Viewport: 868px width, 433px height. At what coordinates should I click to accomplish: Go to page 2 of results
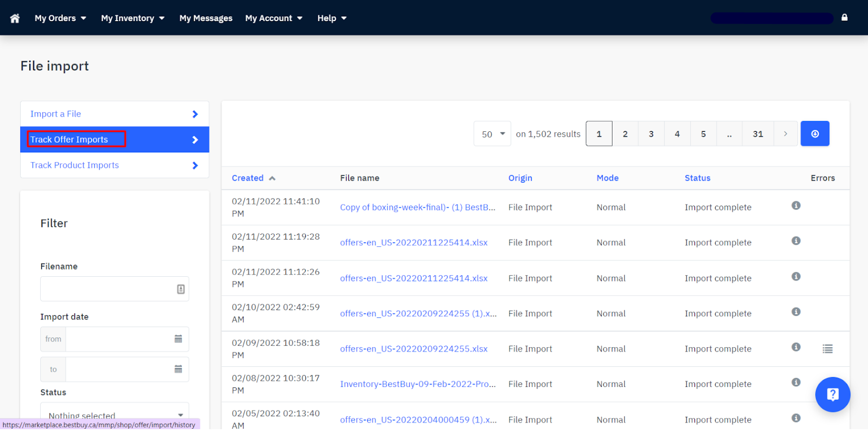click(625, 133)
